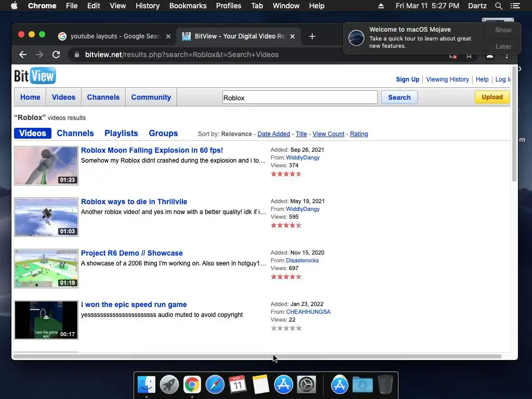Open the Bookmarks menu
Image resolution: width=532 pixels, height=399 pixels.
pyautogui.click(x=188, y=6)
